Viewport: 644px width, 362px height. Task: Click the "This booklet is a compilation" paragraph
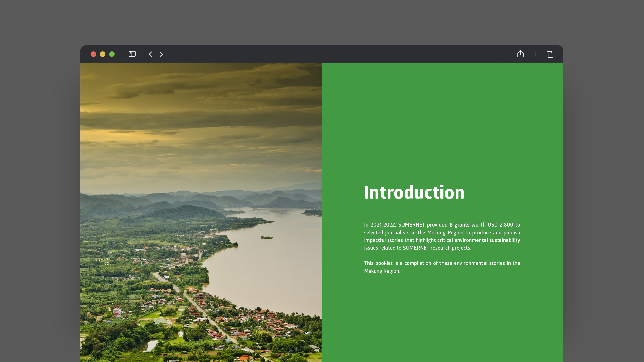(442, 267)
